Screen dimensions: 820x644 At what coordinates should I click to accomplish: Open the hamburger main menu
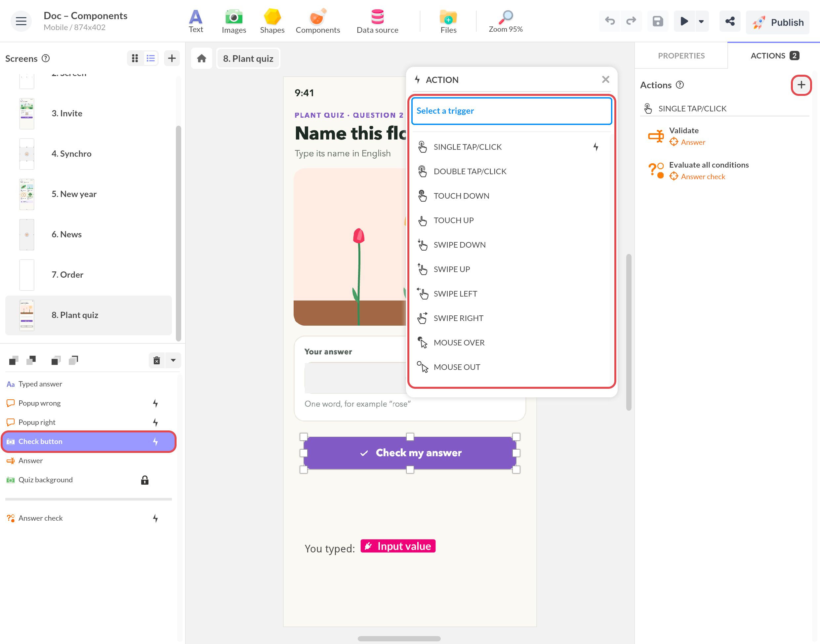tap(21, 21)
